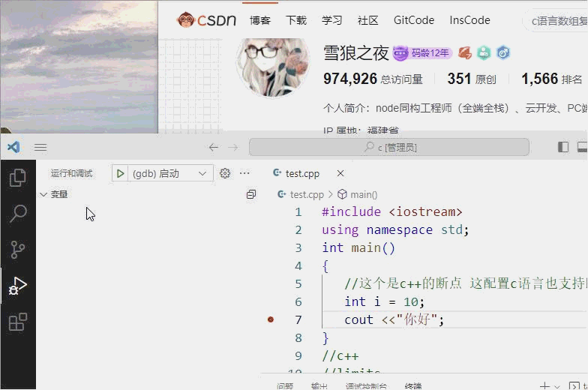Open the Run and Debug more actions menu
The width and height of the screenshot is (588, 390).
coord(244,173)
